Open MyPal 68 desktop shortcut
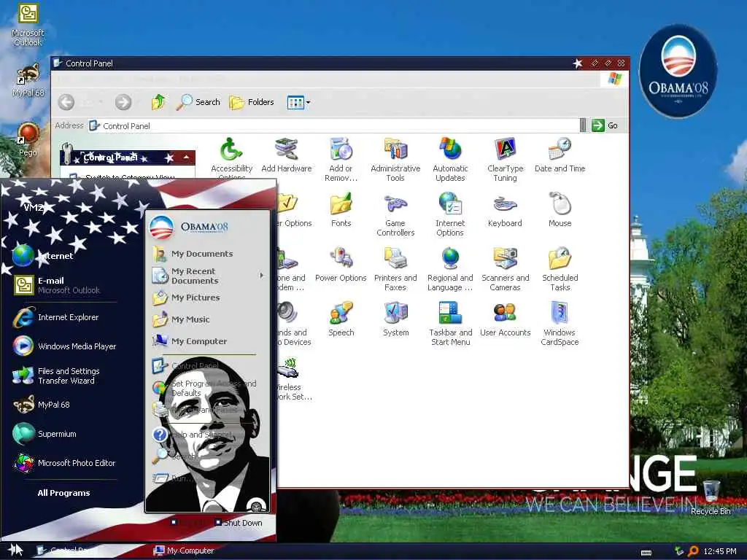The image size is (747, 560). (28, 80)
